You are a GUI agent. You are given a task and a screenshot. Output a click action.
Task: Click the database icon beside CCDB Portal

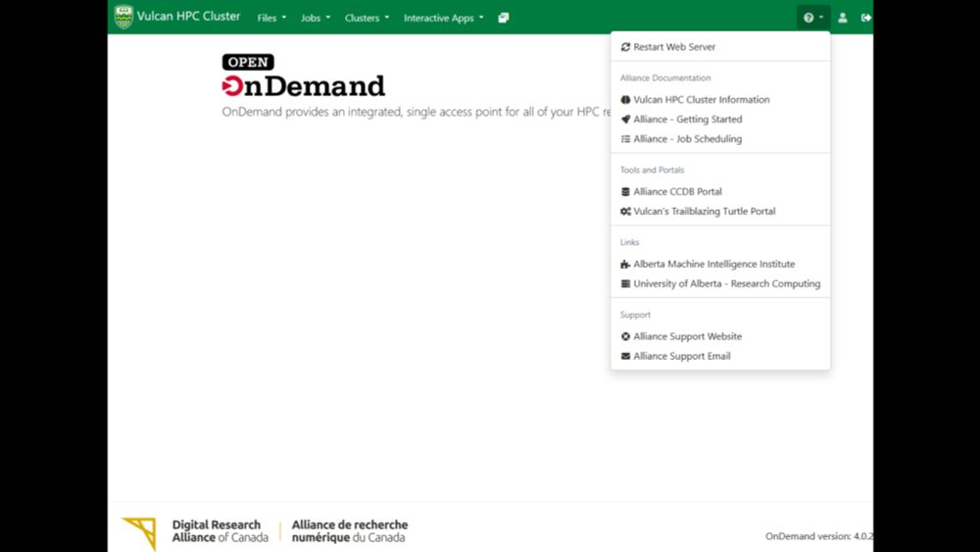pyautogui.click(x=625, y=191)
